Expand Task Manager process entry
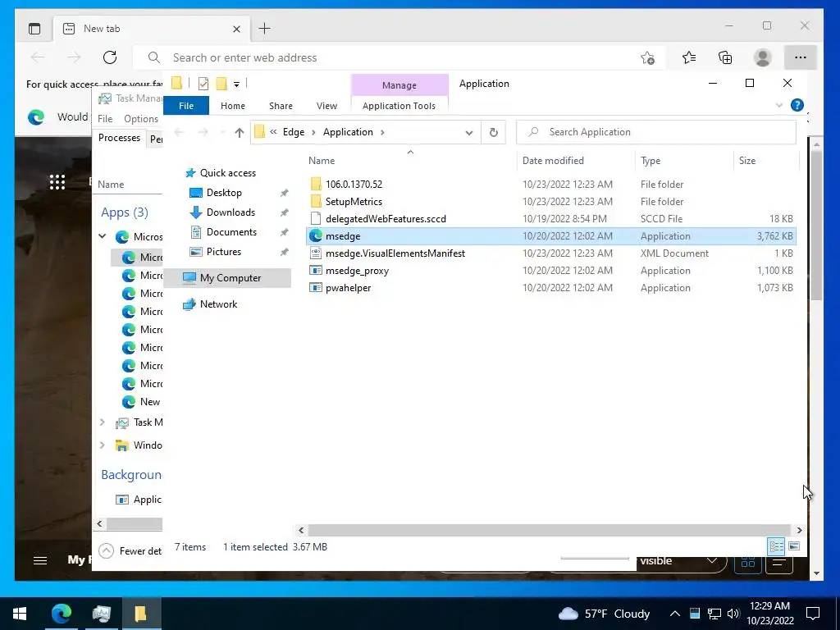This screenshot has width=840, height=630. point(103,422)
